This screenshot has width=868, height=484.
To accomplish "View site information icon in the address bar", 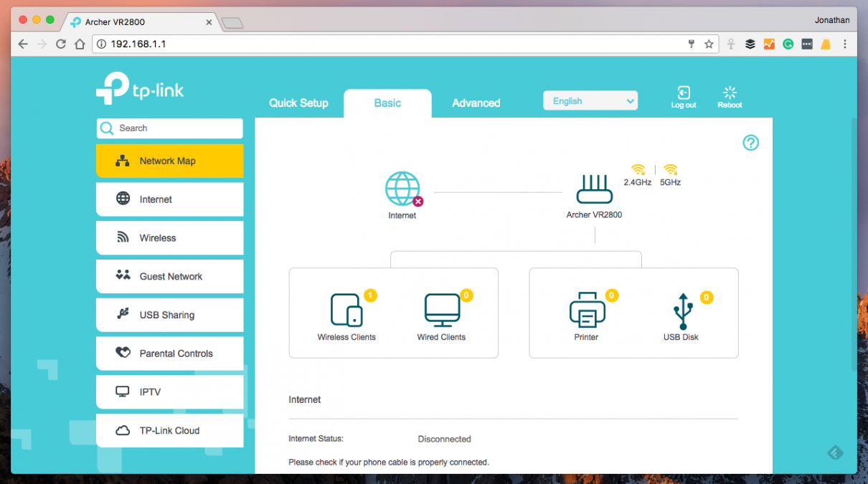I will point(102,44).
